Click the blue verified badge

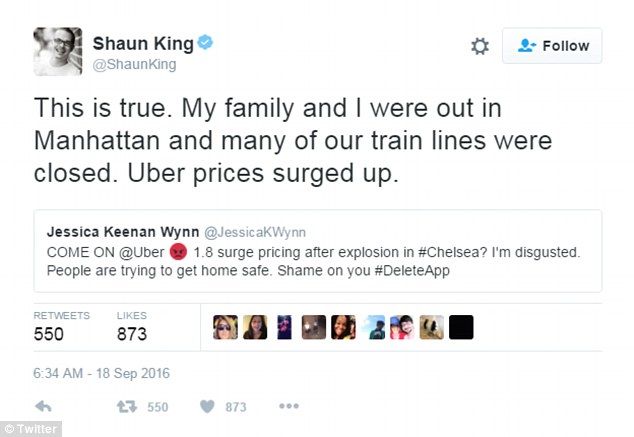click(204, 43)
